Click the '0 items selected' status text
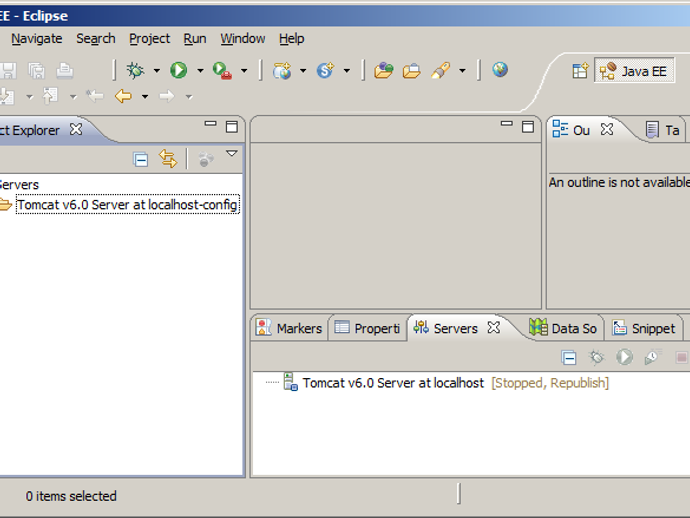This screenshot has height=518, width=690. coord(71,496)
